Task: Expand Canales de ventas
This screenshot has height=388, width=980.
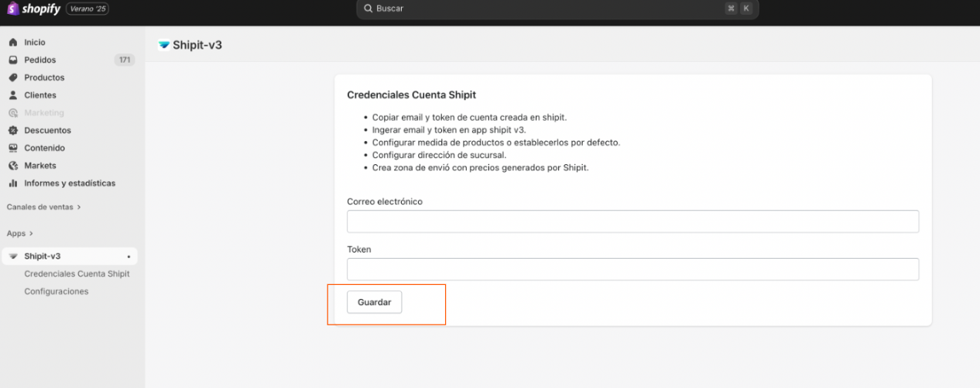Action: pos(43,207)
